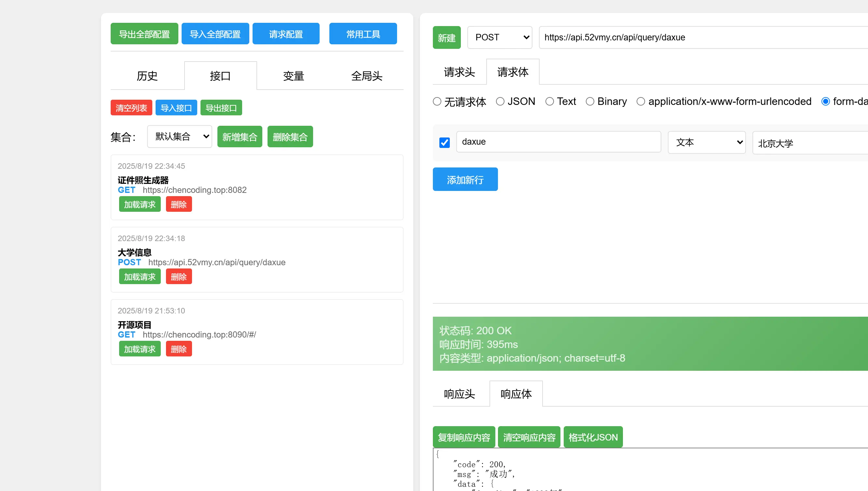The image size is (868, 491).
Task: Click 清空列表 to clear the interface list
Action: [x=131, y=107]
